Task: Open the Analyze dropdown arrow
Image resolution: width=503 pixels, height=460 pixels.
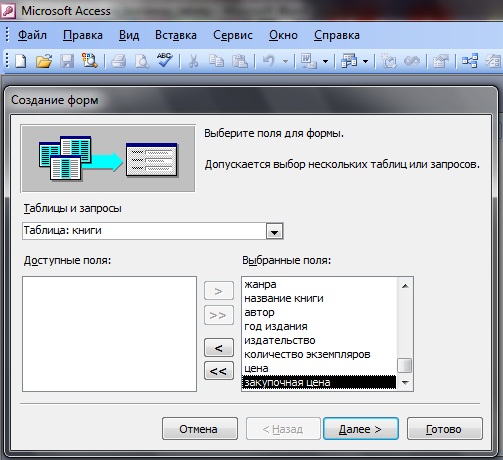Action: tap(365, 61)
